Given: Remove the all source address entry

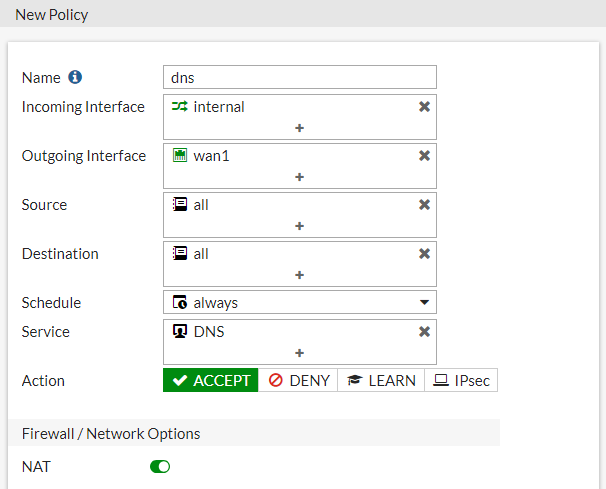Looking at the screenshot, I should tap(424, 204).
